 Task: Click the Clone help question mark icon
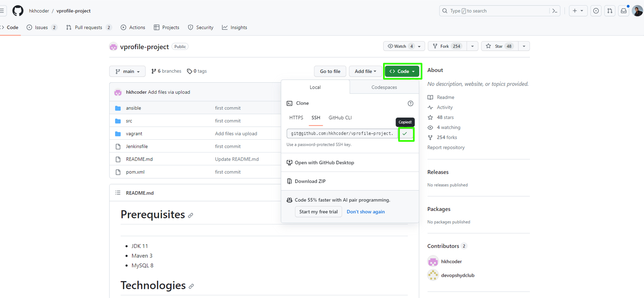click(x=410, y=103)
